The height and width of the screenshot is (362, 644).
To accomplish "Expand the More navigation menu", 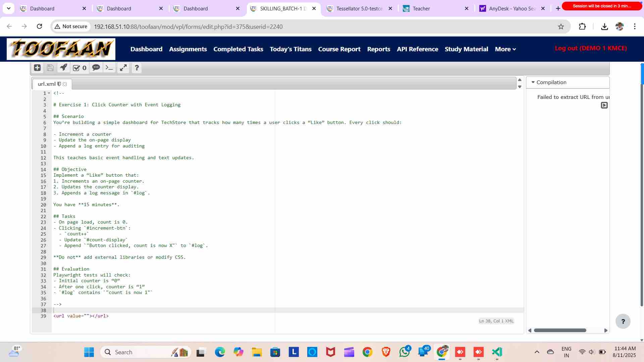I will pos(505,49).
